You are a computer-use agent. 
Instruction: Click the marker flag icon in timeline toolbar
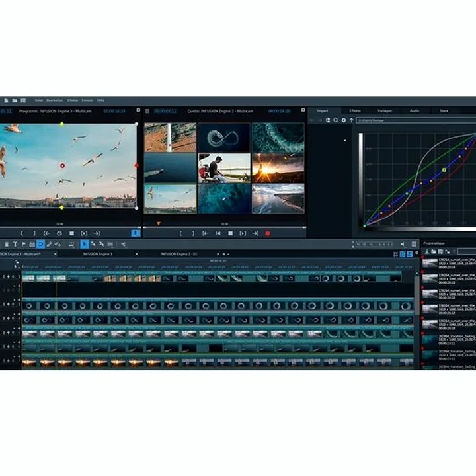click(x=23, y=244)
